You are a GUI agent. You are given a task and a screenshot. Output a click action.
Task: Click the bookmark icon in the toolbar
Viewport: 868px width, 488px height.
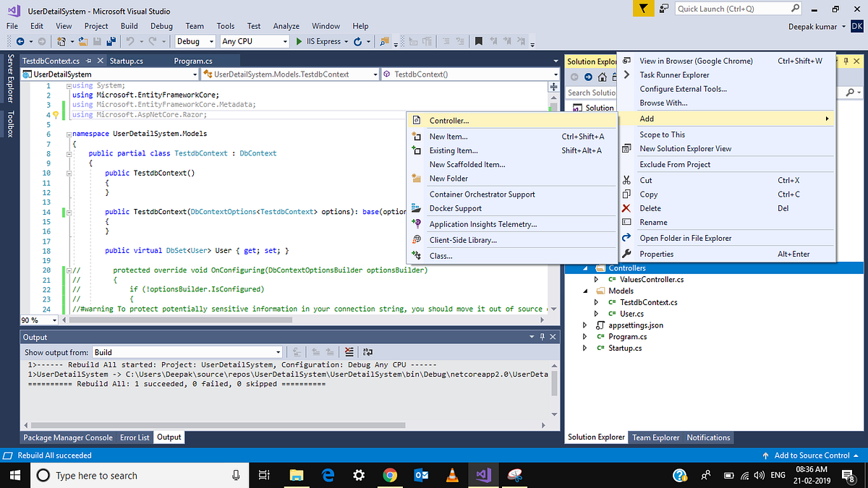pyautogui.click(x=478, y=42)
